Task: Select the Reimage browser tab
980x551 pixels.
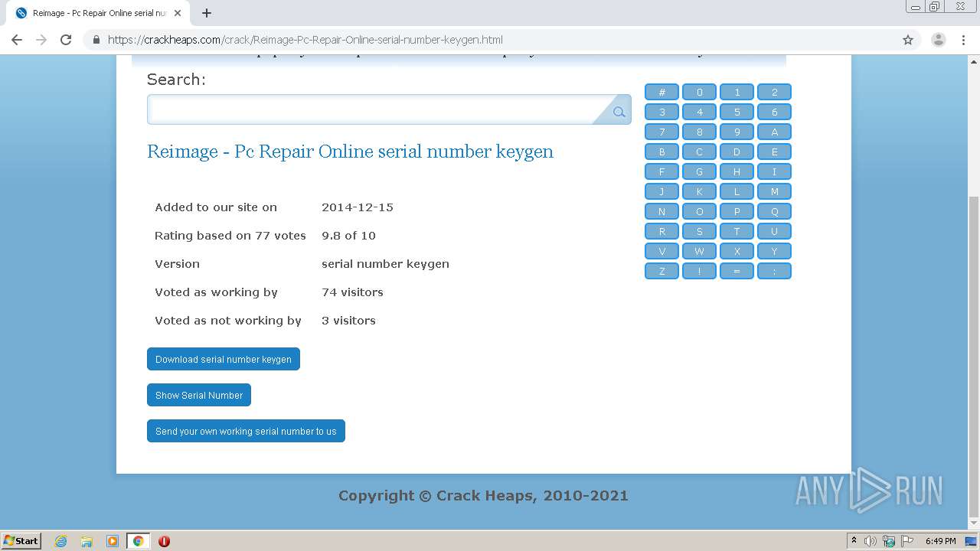Action: point(100,13)
